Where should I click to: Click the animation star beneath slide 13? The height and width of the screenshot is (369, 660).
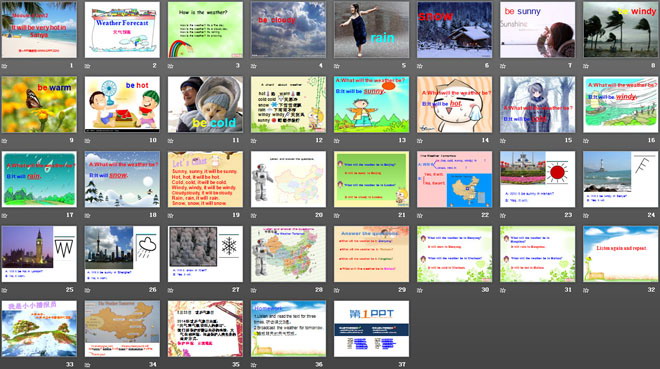pyautogui.click(x=337, y=141)
